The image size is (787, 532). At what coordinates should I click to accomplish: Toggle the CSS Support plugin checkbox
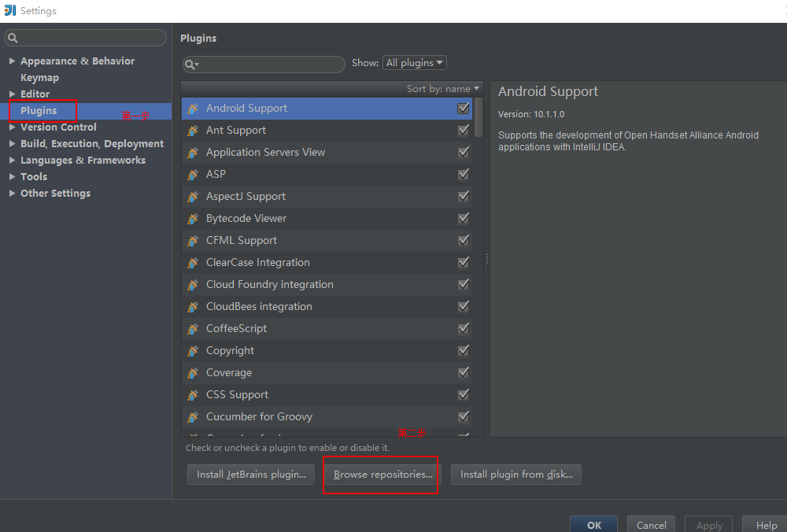click(464, 394)
